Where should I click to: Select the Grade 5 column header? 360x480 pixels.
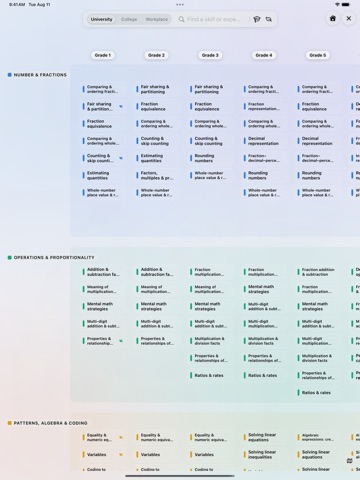(x=317, y=55)
